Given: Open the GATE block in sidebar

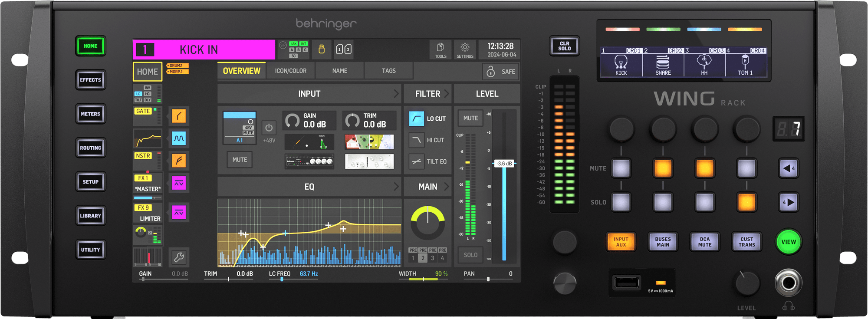Looking at the screenshot, I should (x=148, y=116).
